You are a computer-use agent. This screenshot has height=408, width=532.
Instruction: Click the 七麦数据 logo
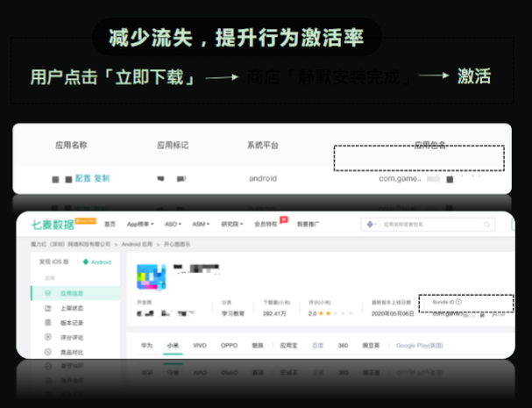coord(53,225)
